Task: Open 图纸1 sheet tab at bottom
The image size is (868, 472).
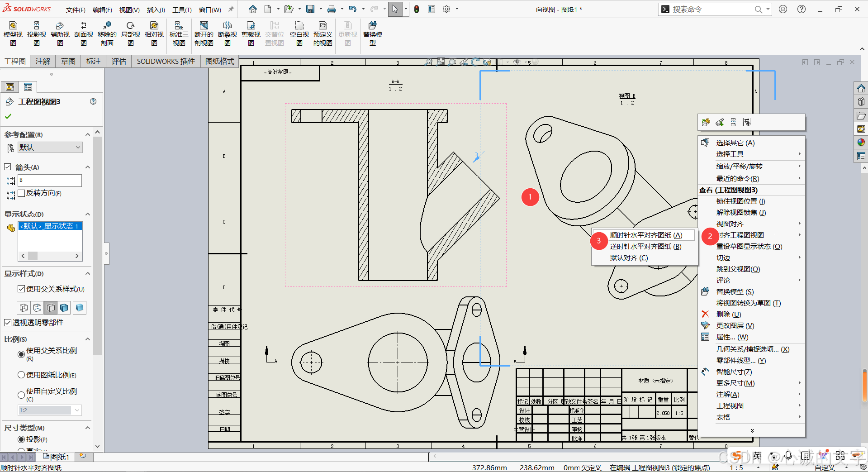Action: pyautogui.click(x=56, y=457)
